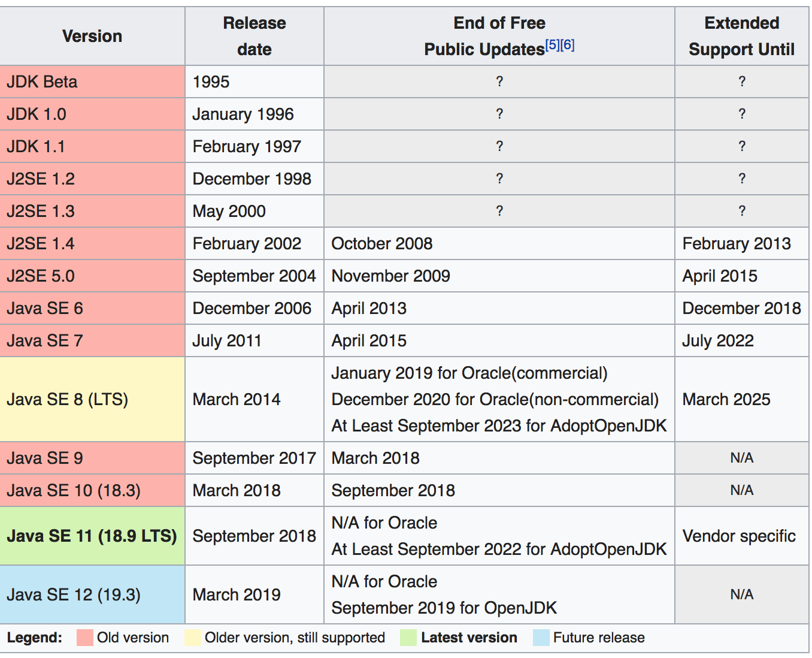Select the Java SE 7 version cell

[x=92, y=340]
